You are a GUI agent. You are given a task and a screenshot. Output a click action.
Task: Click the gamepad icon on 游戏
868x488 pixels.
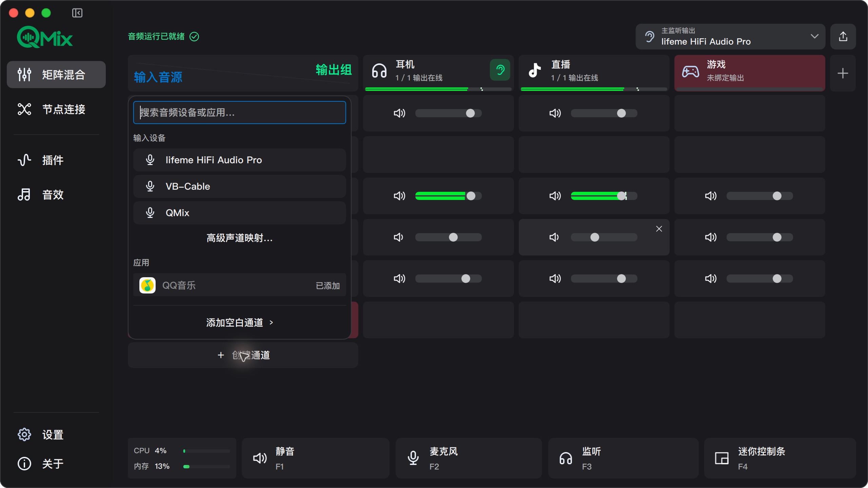(690, 72)
